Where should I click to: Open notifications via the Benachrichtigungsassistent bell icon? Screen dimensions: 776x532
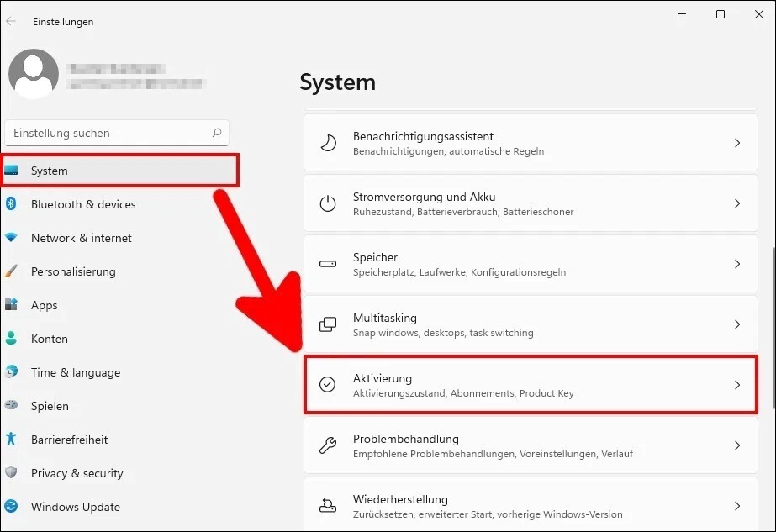tap(328, 143)
